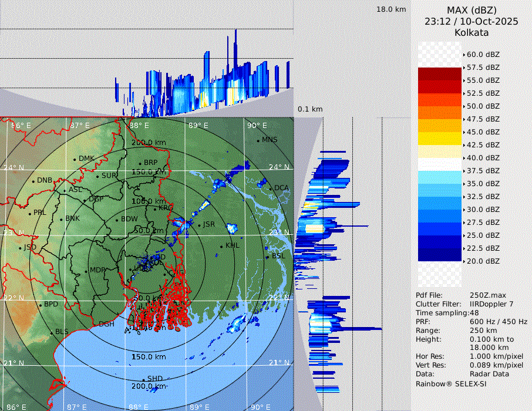Select the DMK station point
The image size is (532, 411).
pos(75,159)
